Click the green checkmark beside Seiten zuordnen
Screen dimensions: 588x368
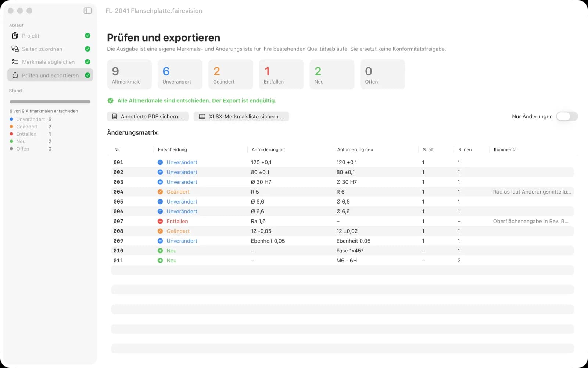(87, 49)
